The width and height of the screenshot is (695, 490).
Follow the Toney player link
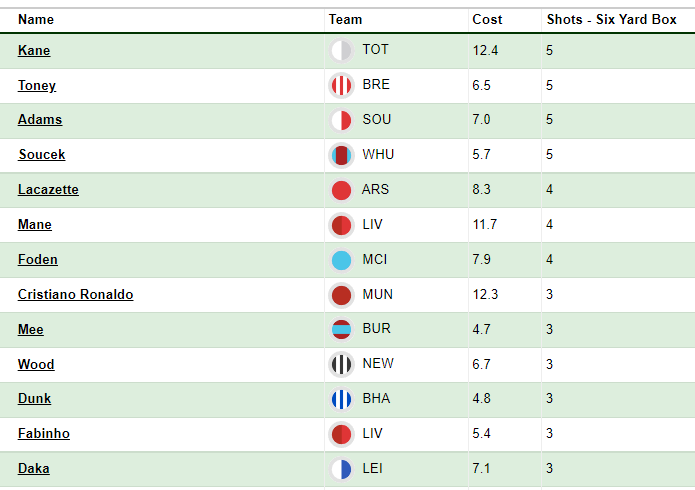point(37,86)
